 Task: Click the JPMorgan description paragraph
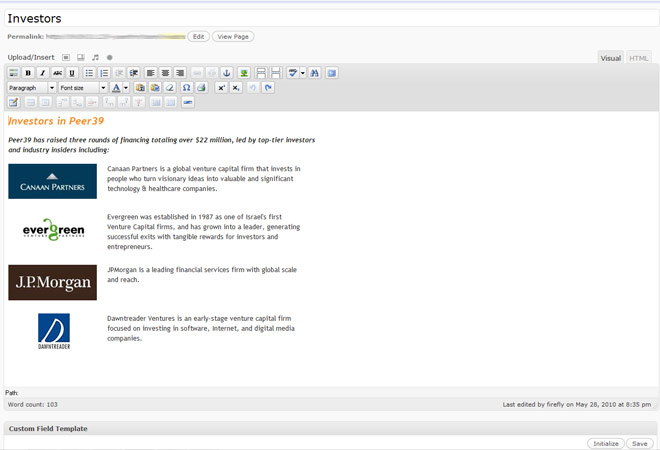[202, 274]
